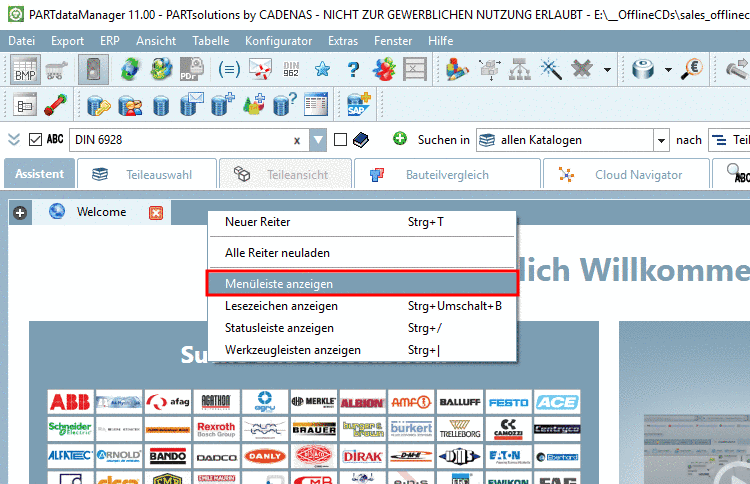
Task: Click the blue question mark help icon
Action: point(353,69)
